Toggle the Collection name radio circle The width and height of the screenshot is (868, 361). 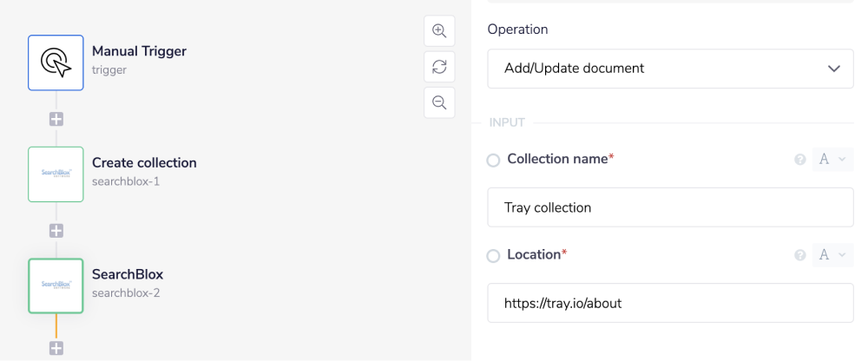[493, 161]
